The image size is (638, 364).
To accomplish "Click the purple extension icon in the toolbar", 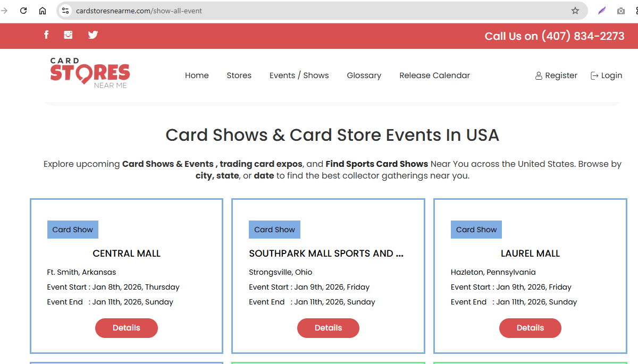I will click(601, 10).
